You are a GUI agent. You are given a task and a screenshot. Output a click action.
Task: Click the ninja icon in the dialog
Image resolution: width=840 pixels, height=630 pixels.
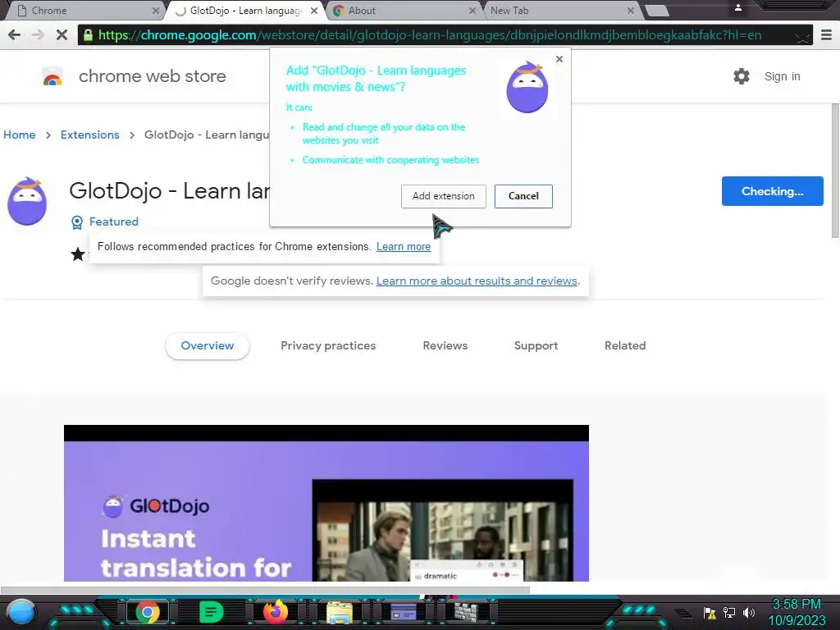[x=527, y=87]
